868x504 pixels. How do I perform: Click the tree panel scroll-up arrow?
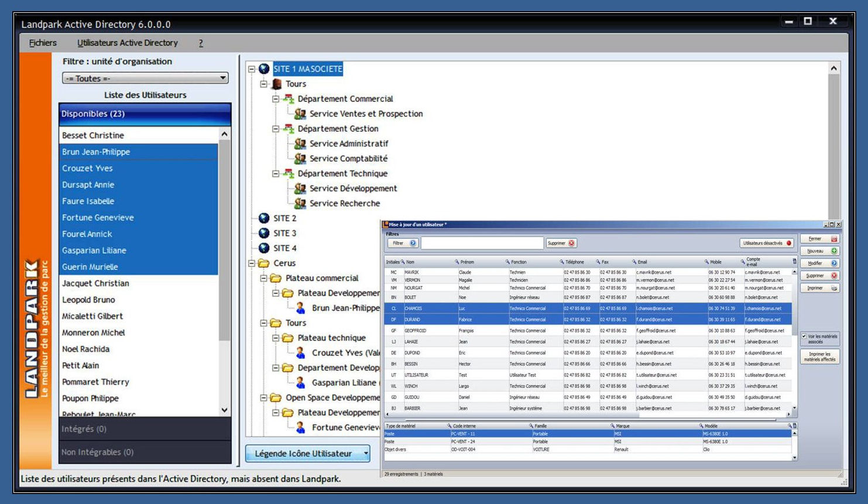(x=834, y=69)
